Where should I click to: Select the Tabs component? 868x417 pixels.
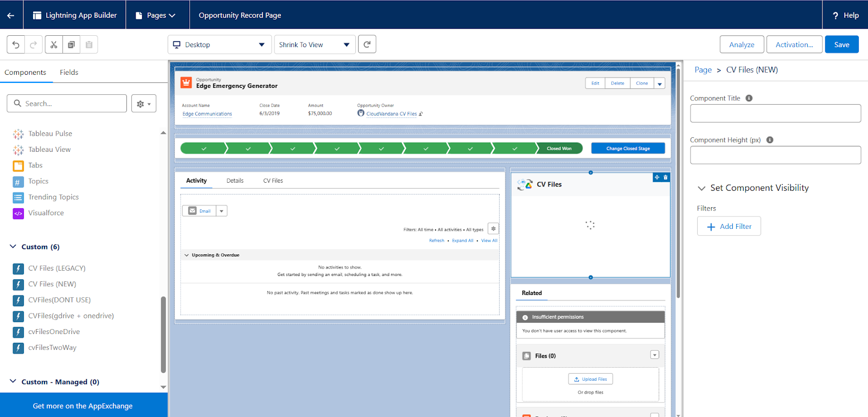click(x=35, y=165)
